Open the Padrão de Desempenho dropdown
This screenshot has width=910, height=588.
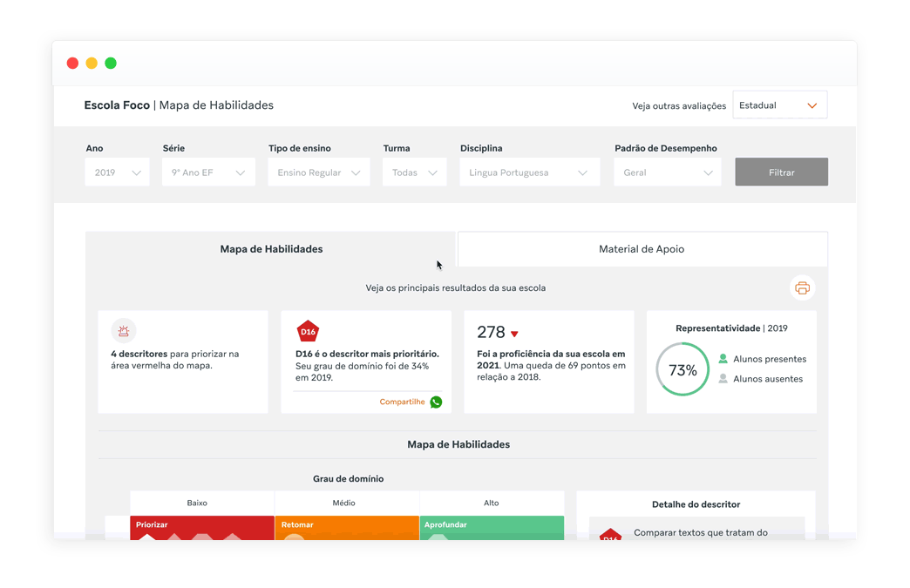[x=668, y=172]
